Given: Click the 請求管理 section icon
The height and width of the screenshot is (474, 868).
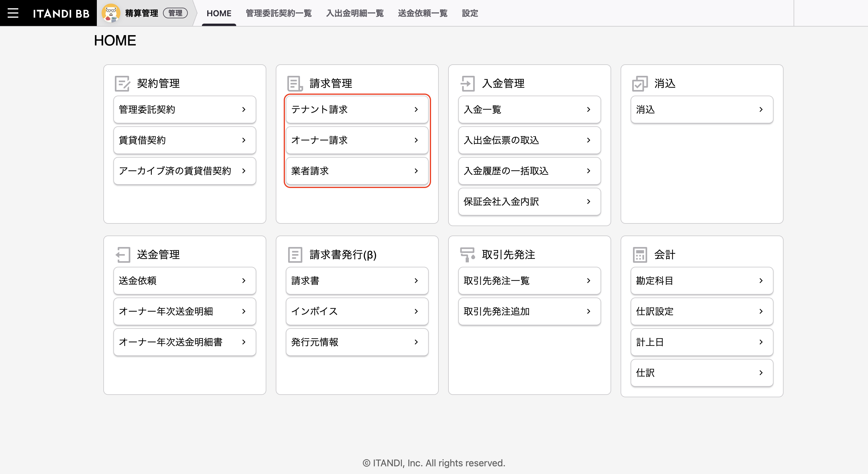Looking at the screenshot, I should [295, 83].
